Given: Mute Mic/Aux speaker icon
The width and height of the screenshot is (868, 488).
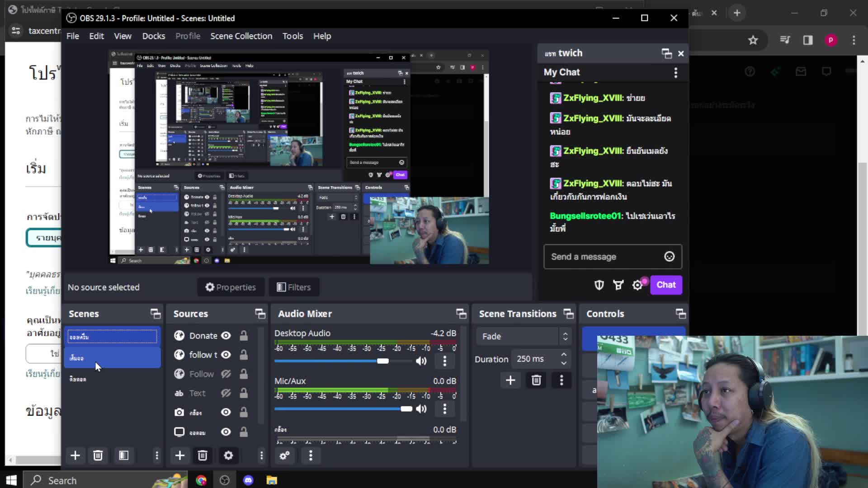Looking at the screenshot, I should click(421, 408).
